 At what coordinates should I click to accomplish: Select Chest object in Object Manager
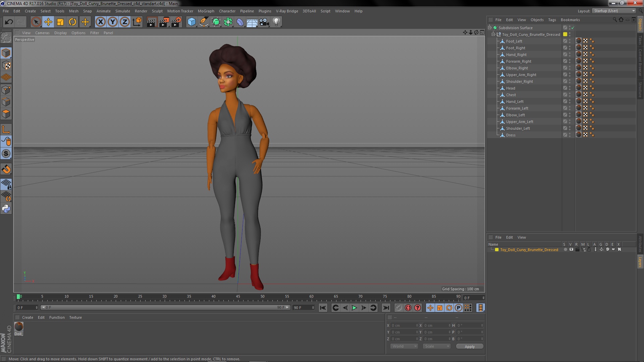511,95
